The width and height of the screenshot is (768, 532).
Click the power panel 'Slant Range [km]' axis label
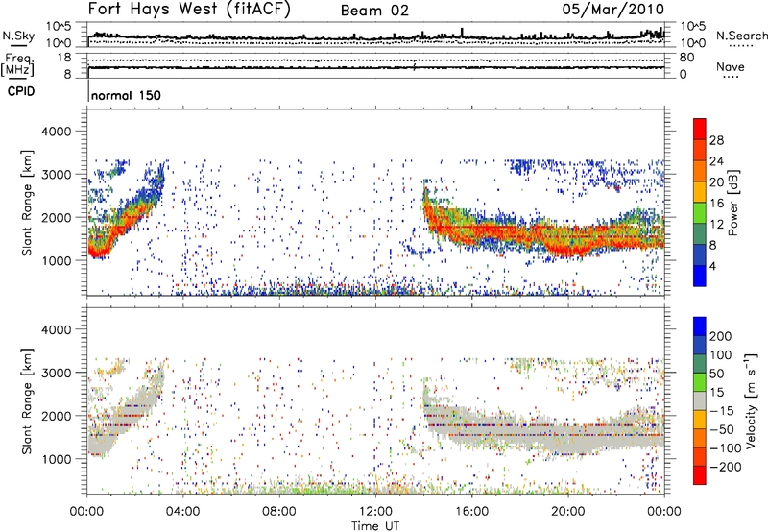coord(28,203)
